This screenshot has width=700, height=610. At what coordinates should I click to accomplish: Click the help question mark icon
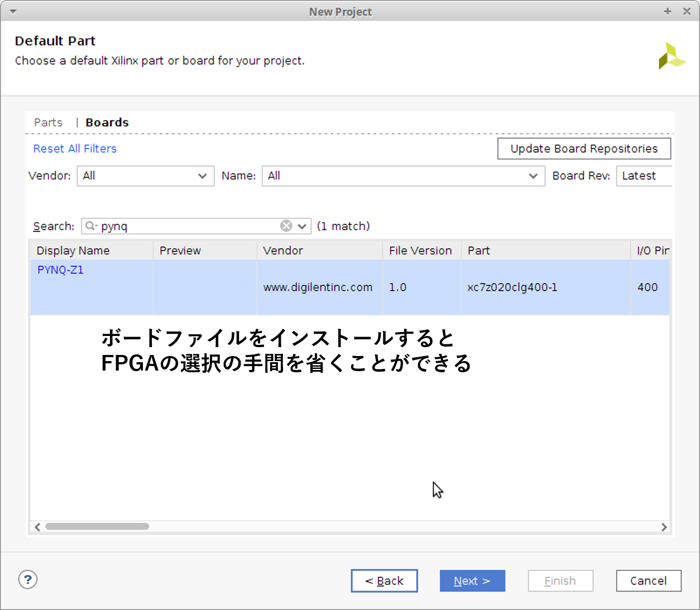[x=28, y=579]
